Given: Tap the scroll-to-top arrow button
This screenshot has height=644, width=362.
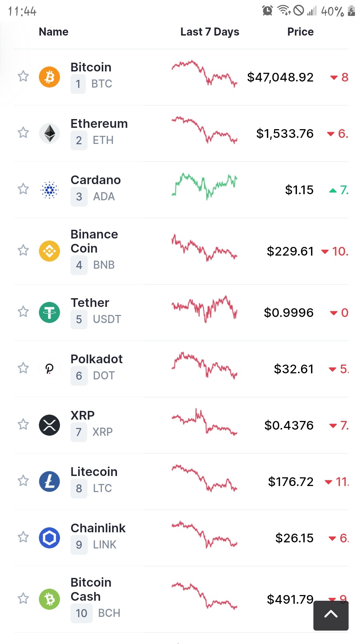Looking at the screenshot, I should pos(331,615).
